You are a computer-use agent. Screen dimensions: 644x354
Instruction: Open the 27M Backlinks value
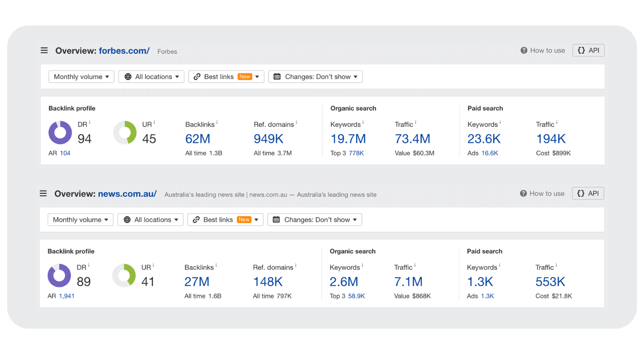(197, 282)
